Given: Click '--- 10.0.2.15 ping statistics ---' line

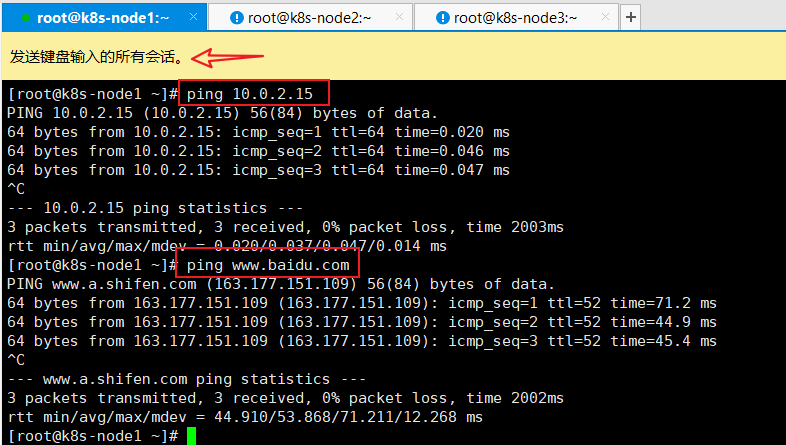Looking at the screenshot, I should click(155, 208).
